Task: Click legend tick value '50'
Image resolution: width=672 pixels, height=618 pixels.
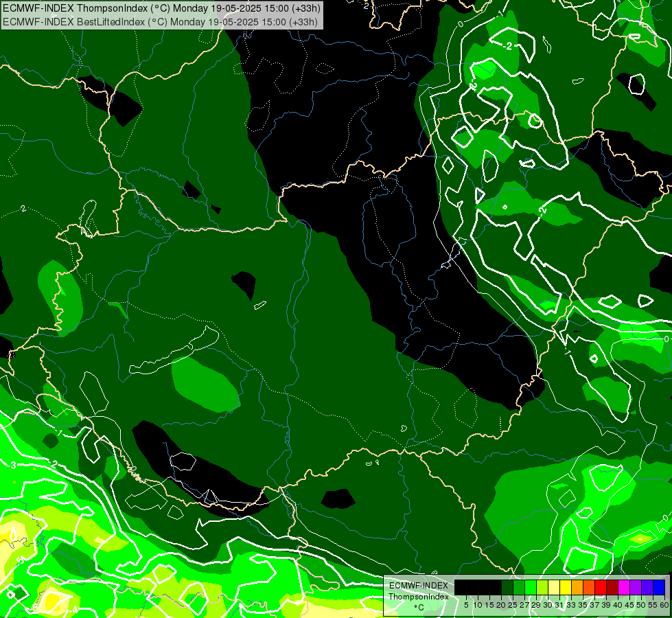Action: point(642,605)
